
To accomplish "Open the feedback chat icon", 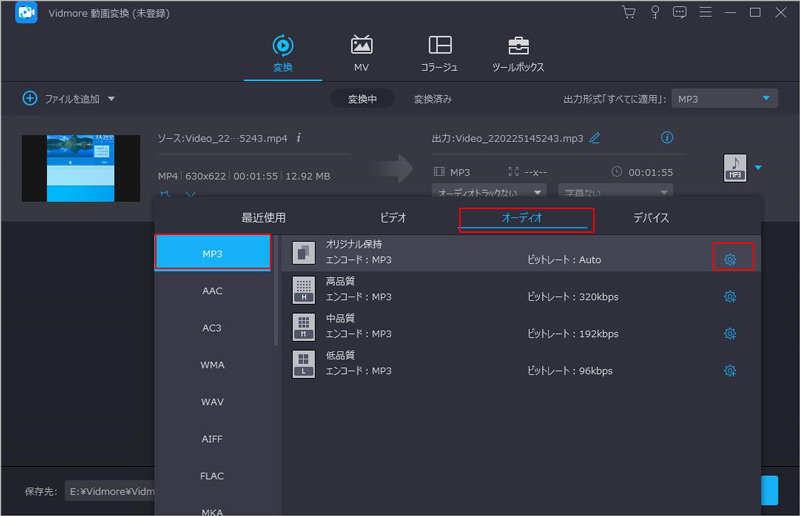I will click(x=679, y=13).
